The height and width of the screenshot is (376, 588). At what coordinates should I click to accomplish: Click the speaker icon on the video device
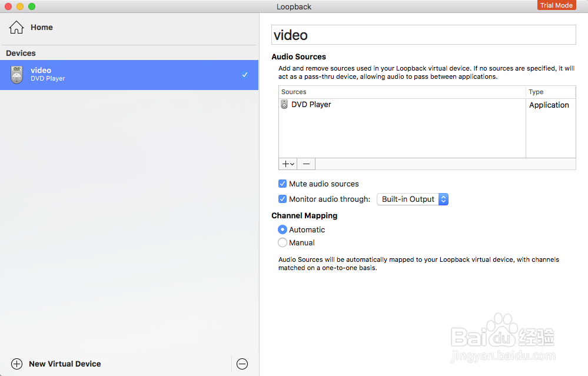(x=16, y=75)
